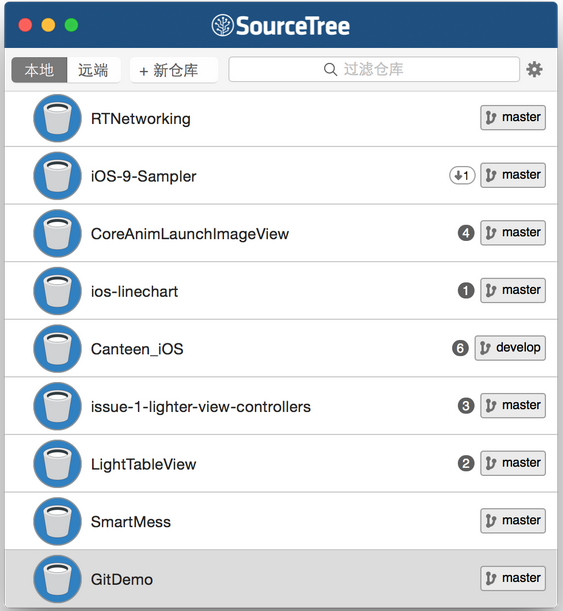Switch to the 本地 local tab
563x611 pixels.
[x=39, y=70]
